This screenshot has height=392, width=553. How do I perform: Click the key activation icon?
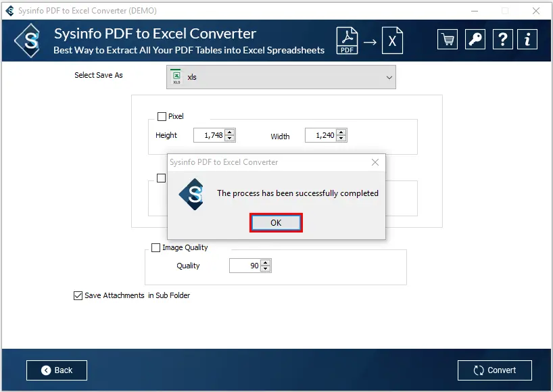475,39
